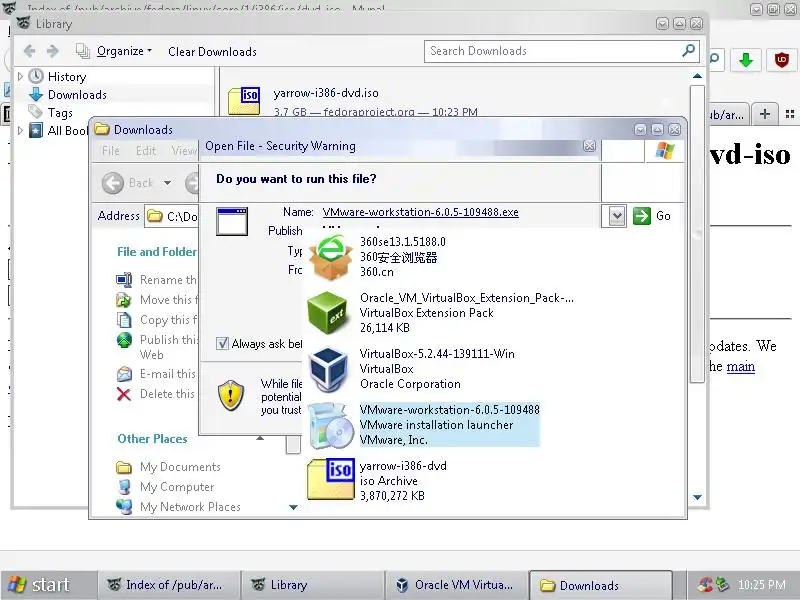The height and width of the screenshot is (600, 800).
Task: Select Tags in the Library sidebar
Action: click(60, 113)
